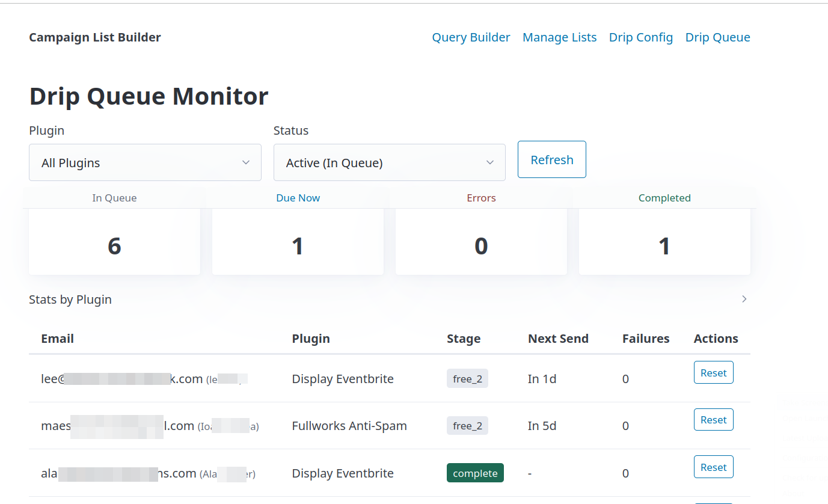
Task: Open the Plugin filter dropdown
Action: tap(145, 162)
